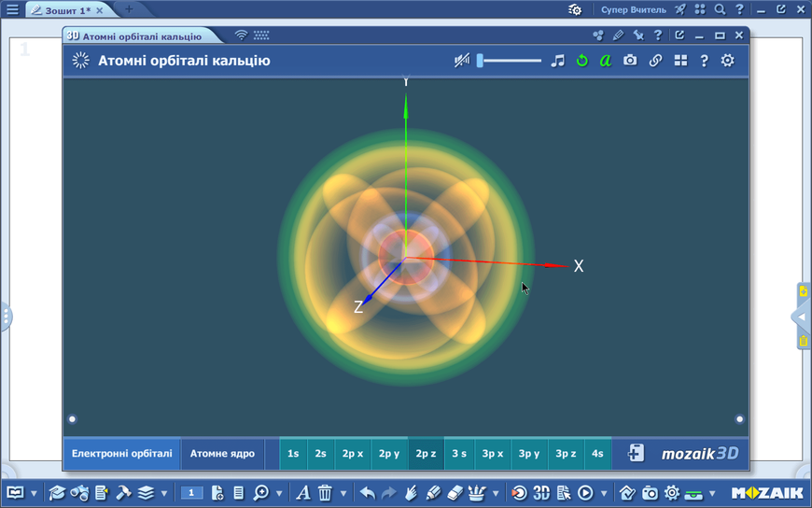Image resolution: width=812 pixels, height=508 pixels.
Task: Adjust the volume slider in 3D header
Action: pyautogui.click(x=509, y=61)
